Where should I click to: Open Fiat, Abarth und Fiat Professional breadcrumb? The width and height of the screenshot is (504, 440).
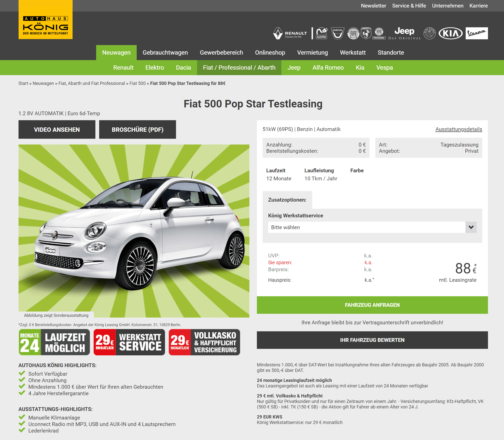tap(92, 83)
